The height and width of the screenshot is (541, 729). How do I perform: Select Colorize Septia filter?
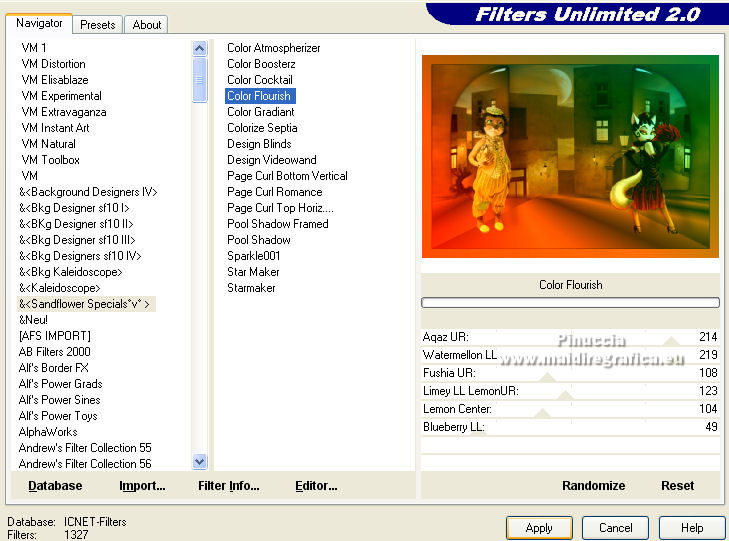[262, 128]
